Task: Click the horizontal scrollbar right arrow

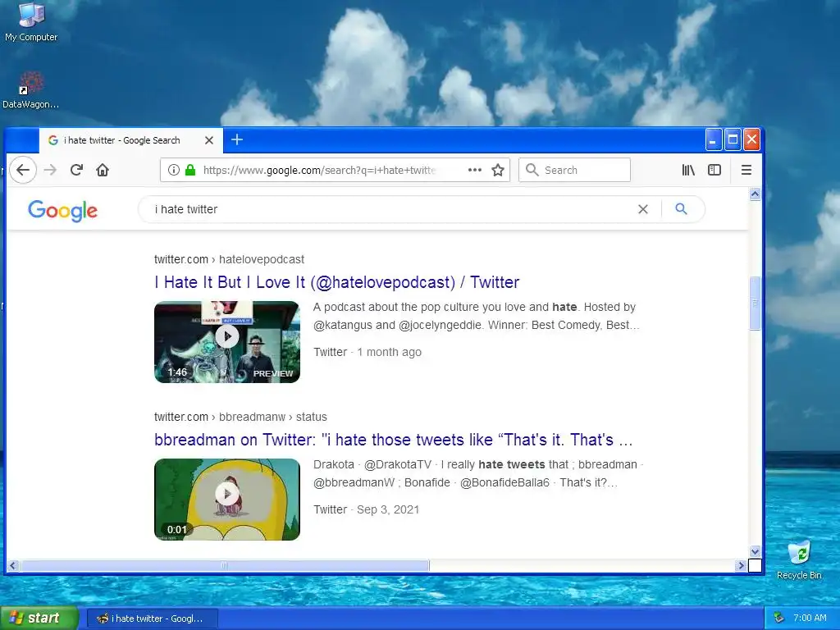Action: (x=741, y=565)
